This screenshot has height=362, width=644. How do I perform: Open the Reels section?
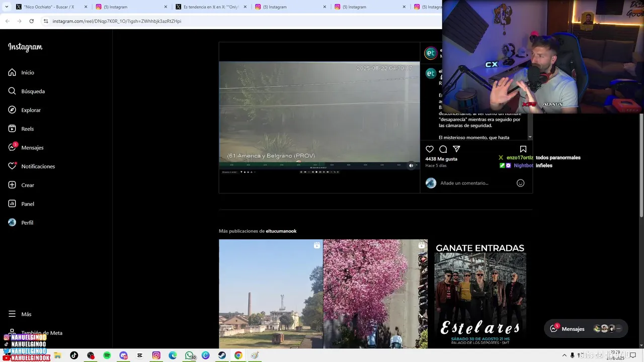point(21,129)
